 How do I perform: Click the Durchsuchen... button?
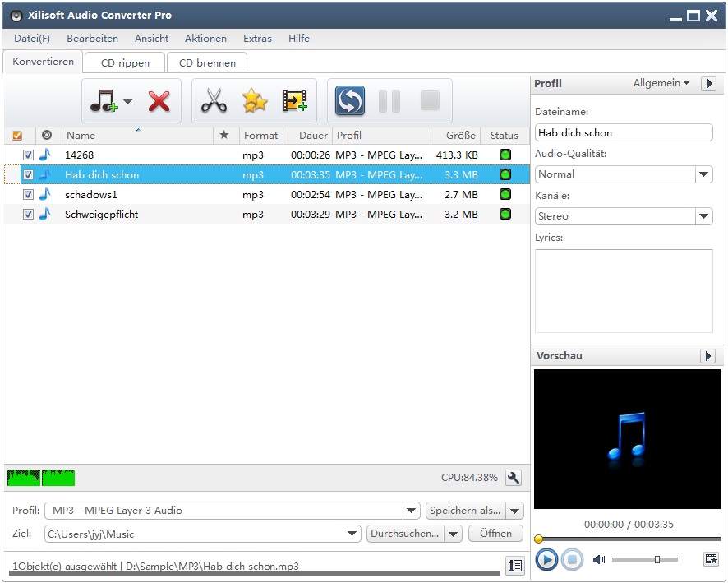[x=405, y=534]
